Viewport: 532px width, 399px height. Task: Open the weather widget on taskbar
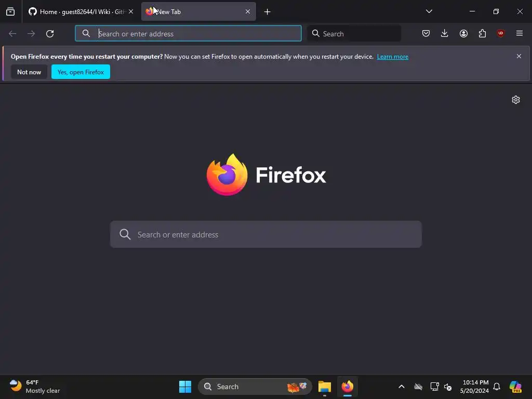(35, 387)
